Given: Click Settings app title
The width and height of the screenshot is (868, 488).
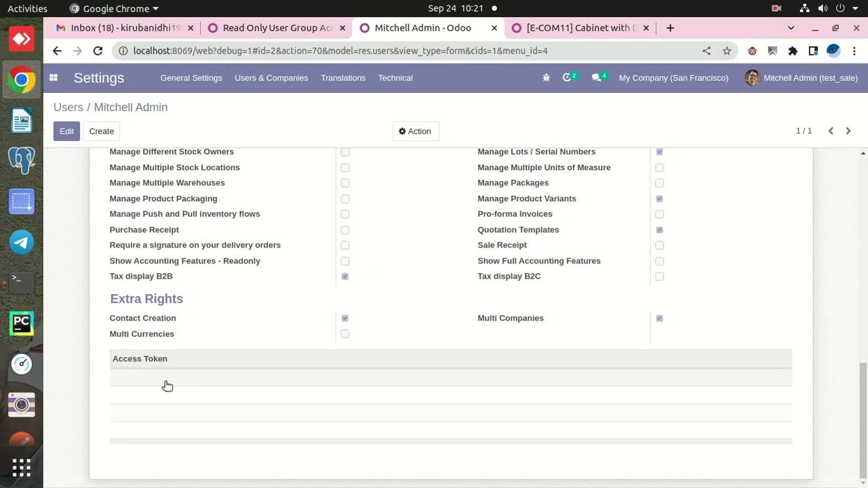Looking at the screenshot, I should click(99, 78).
